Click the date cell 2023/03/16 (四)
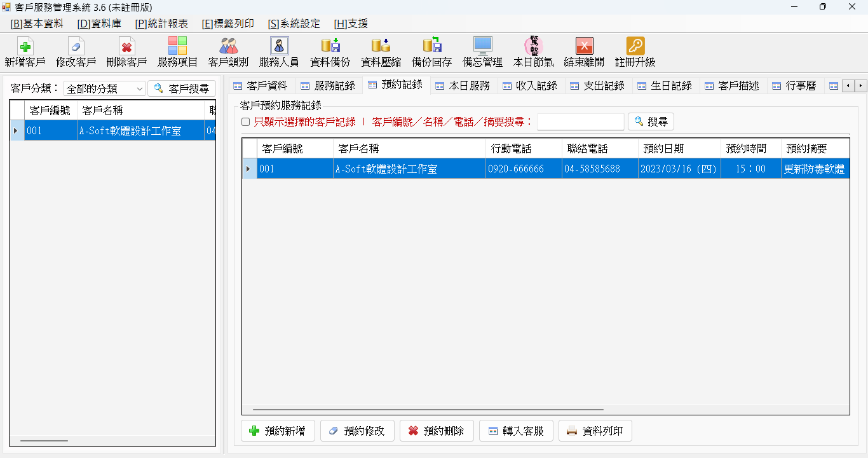 (679, 169)
